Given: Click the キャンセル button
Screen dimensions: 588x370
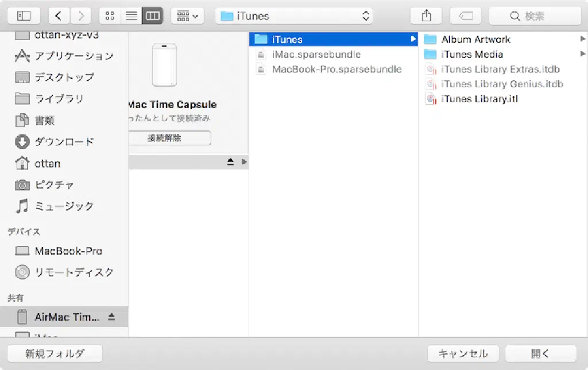Looking at the screenshot, I should point(463,353).
